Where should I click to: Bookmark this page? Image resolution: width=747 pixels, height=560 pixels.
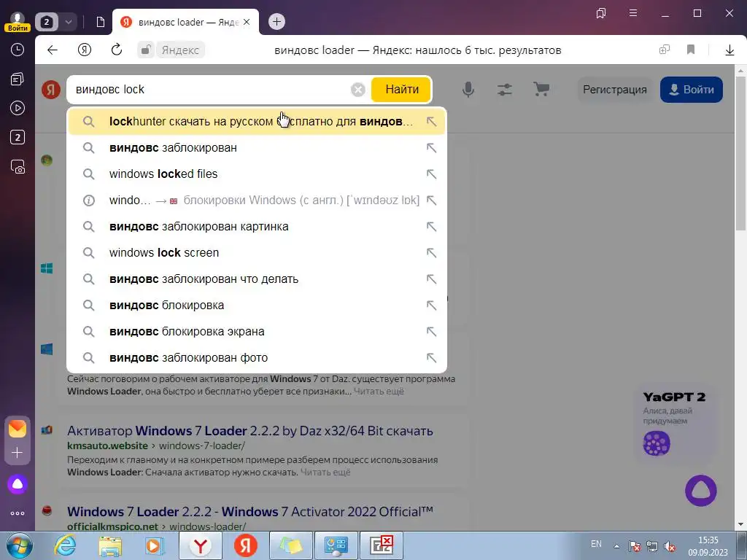691,50
